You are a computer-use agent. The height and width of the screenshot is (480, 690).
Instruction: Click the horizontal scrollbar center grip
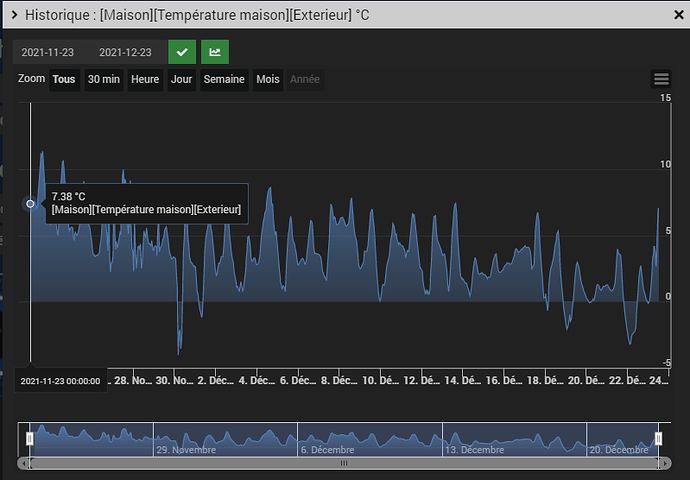(x=344, y=463)
